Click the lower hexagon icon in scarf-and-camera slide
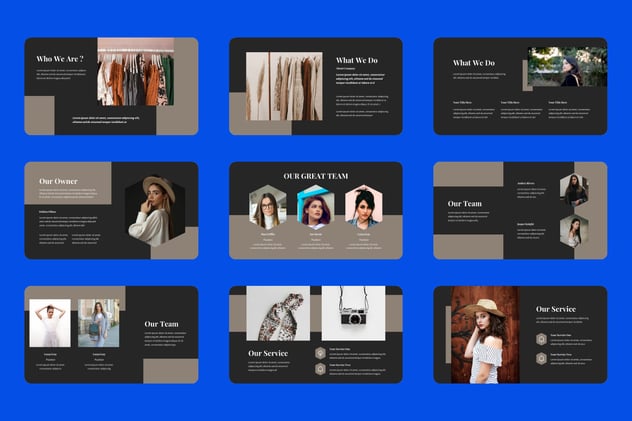Viewport: 632px width, 421px height. tap(320, 369)
